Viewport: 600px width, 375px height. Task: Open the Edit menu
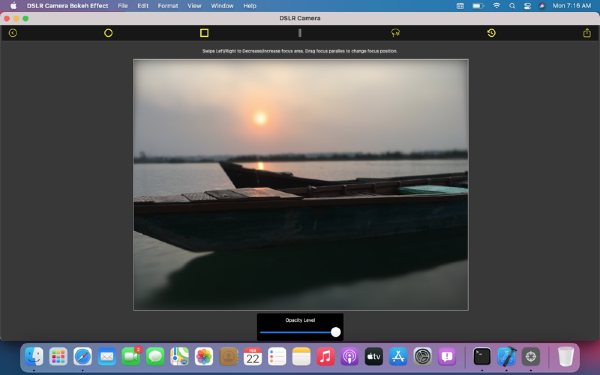(143, 6)
